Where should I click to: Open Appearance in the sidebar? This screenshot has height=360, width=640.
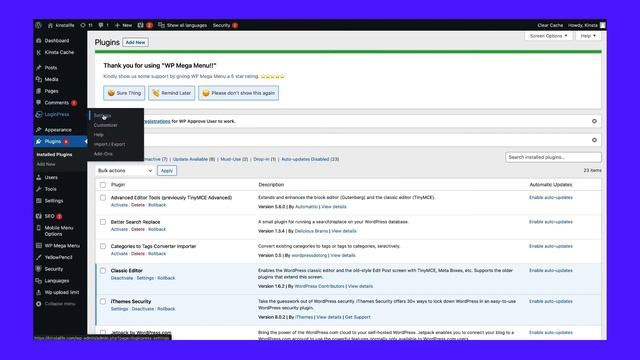pos(58,130)
